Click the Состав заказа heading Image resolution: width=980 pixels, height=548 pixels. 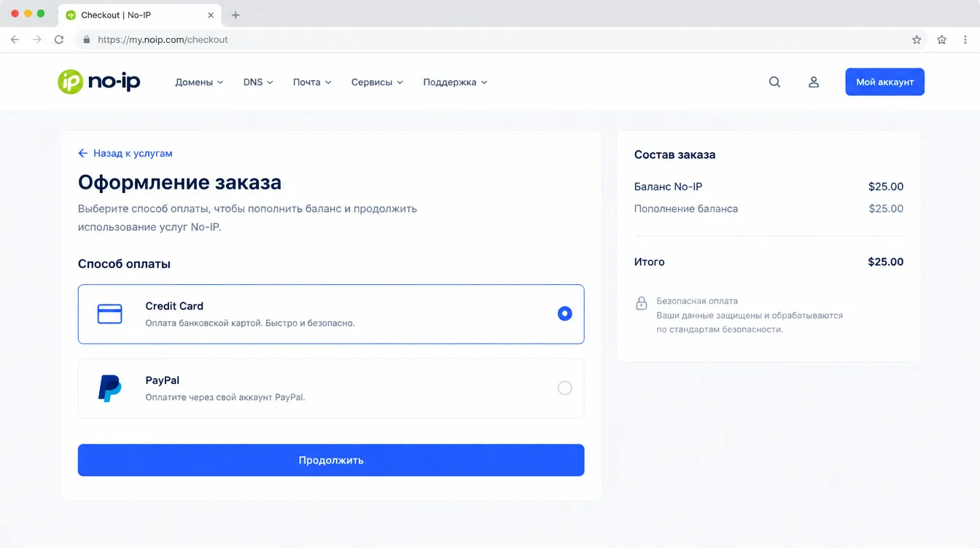674,154
